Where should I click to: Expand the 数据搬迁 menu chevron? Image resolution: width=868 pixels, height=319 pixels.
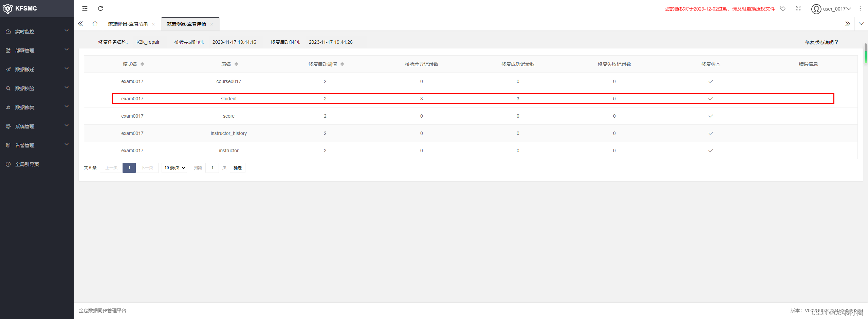click(x=67, y=68)
